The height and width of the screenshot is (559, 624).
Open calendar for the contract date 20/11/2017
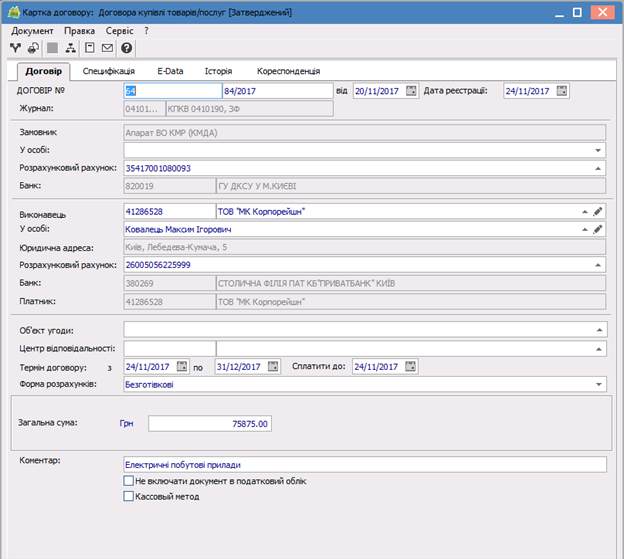point(410,91)
